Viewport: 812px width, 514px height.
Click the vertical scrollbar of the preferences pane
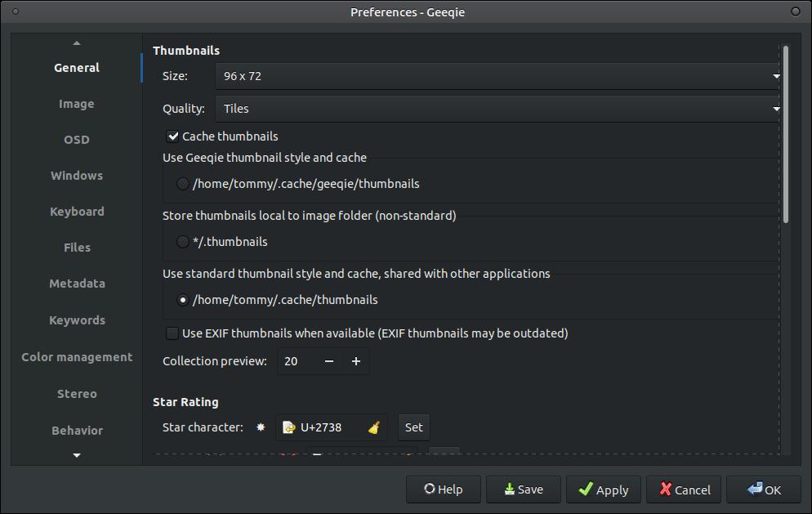(x=786, y=135)
